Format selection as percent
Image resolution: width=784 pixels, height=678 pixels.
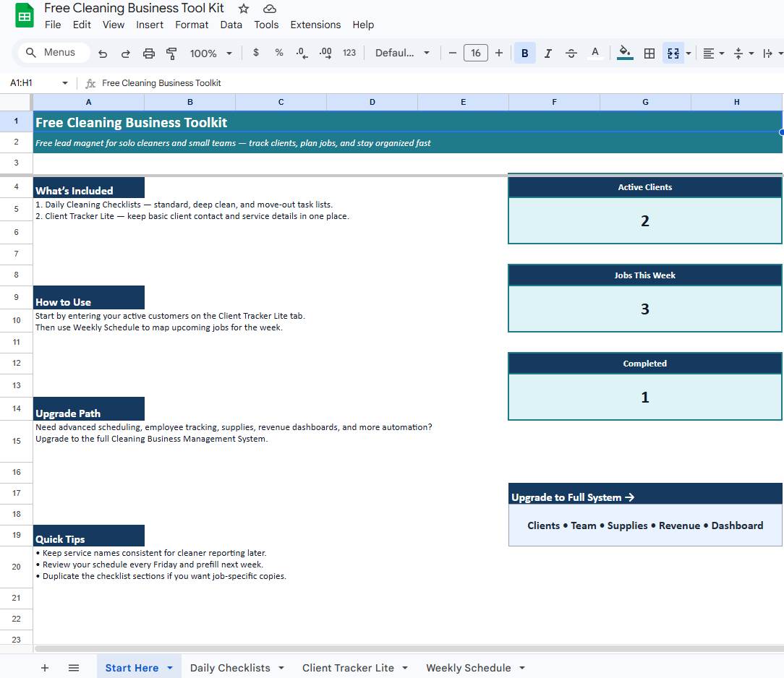[x=279, y=53]
